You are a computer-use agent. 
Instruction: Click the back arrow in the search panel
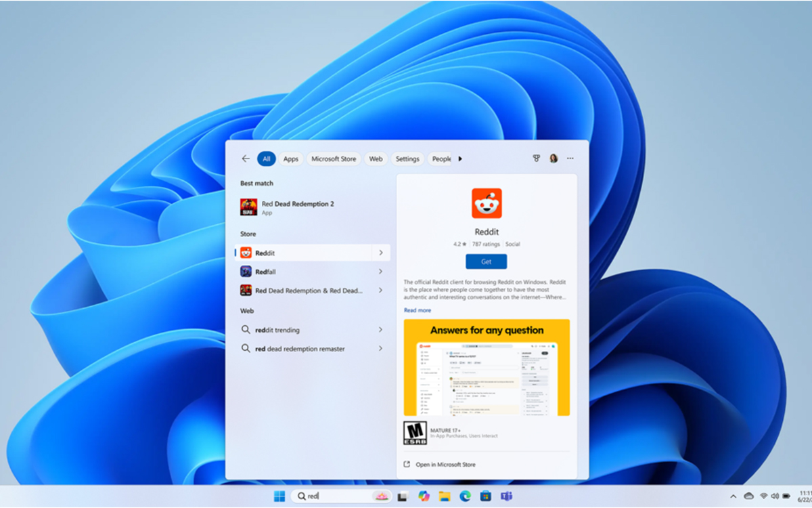245,158
